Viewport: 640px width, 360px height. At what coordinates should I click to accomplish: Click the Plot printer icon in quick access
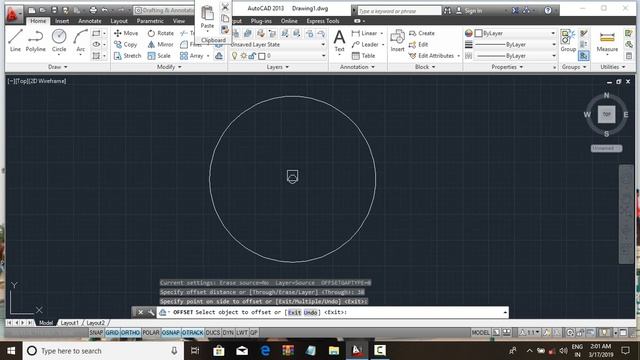(93, 10)
